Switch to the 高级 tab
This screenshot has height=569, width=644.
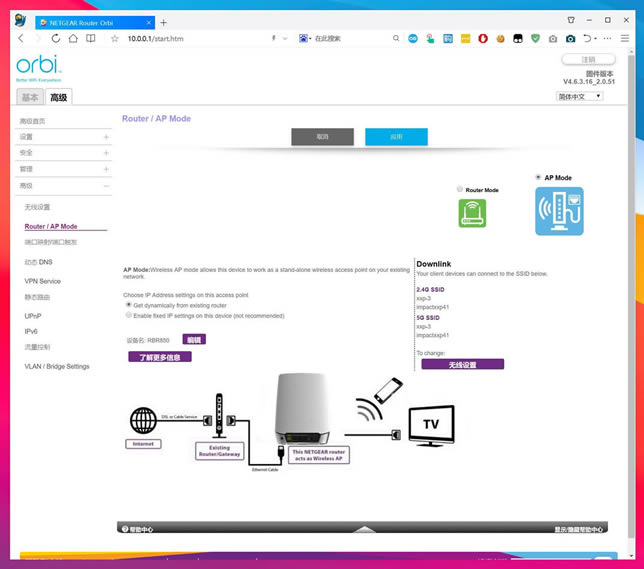tap(58, 97)
